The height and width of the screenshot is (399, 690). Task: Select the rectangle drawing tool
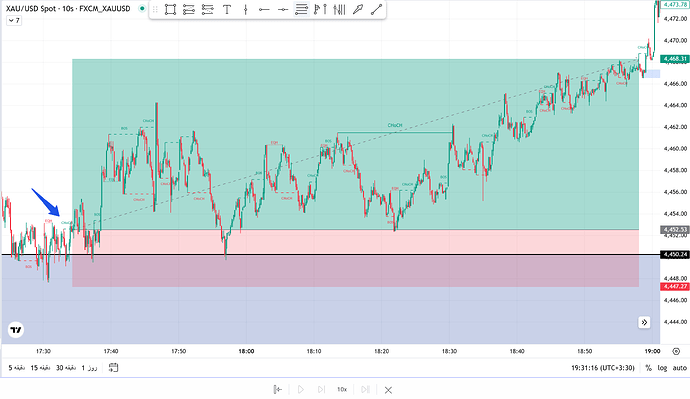[170, 9]
